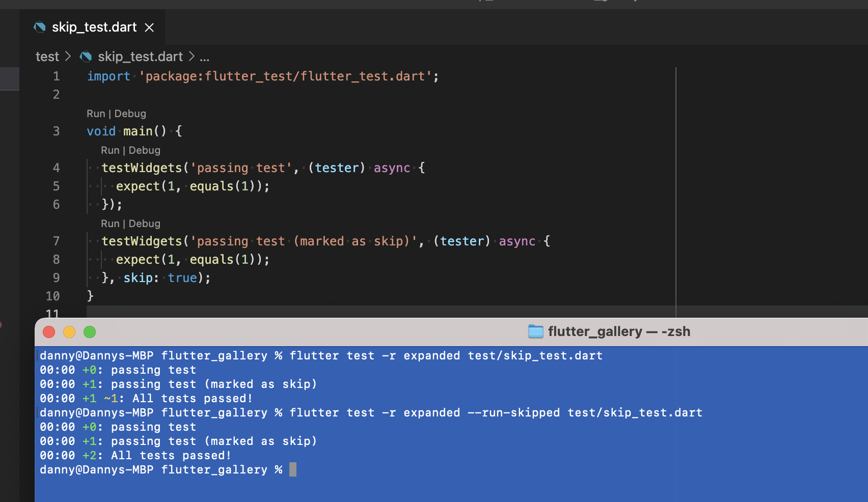Click 'true' value on line 9

[182, 278]
